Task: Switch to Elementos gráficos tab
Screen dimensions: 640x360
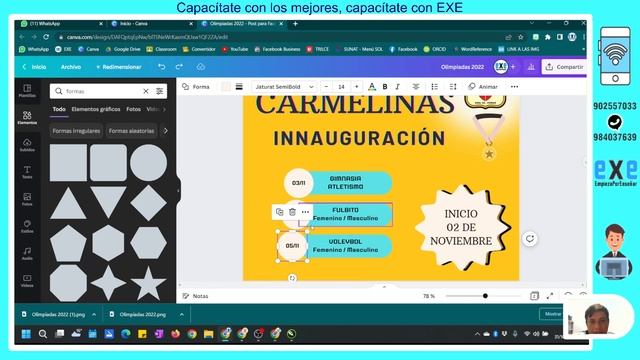Action: [96, 109]
